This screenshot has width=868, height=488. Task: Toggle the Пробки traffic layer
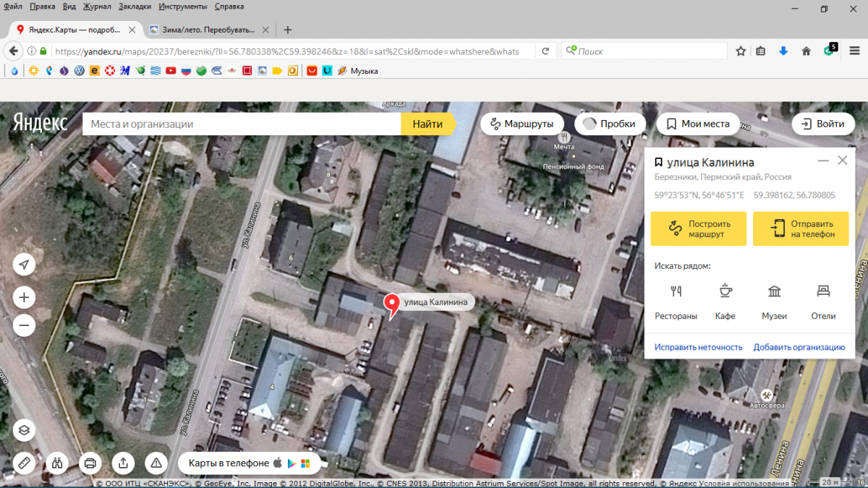pos(609,124)
